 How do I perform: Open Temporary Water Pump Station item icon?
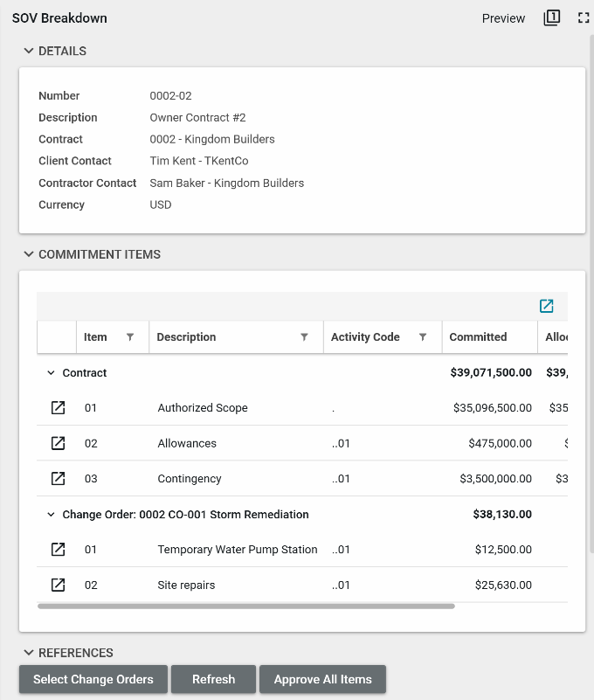(x=58, y=550)
